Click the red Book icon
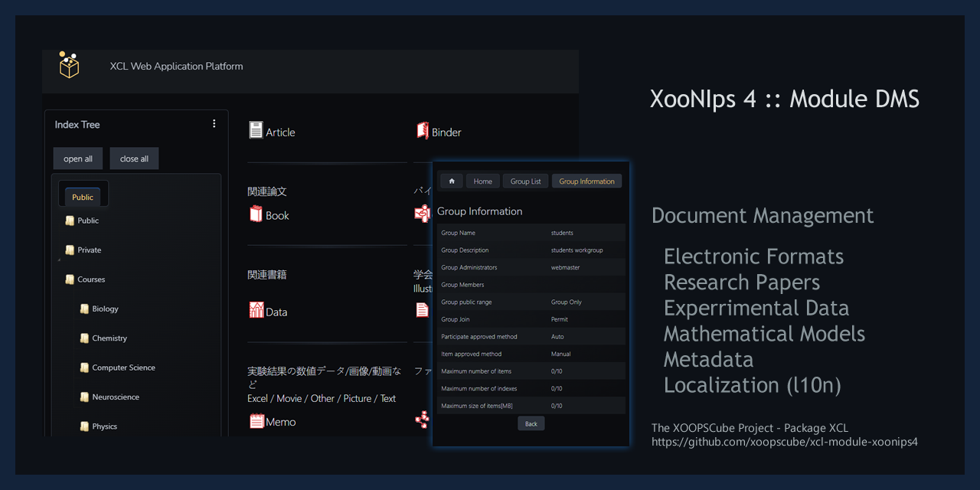Image resolution: width=980 pixels, height=490 pixels. [x=256, y=214]
